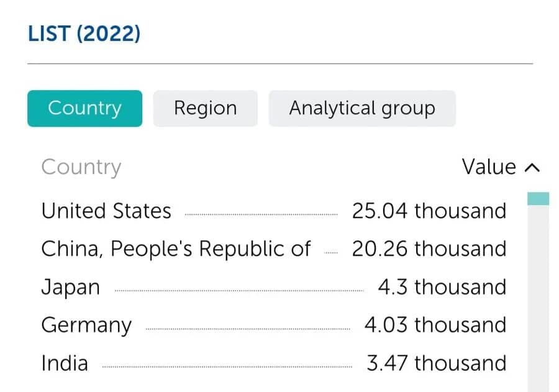This screenshot has width=559, height=392.
Task: Click the 20.26 thousand value
Action: tap(429, 249)
